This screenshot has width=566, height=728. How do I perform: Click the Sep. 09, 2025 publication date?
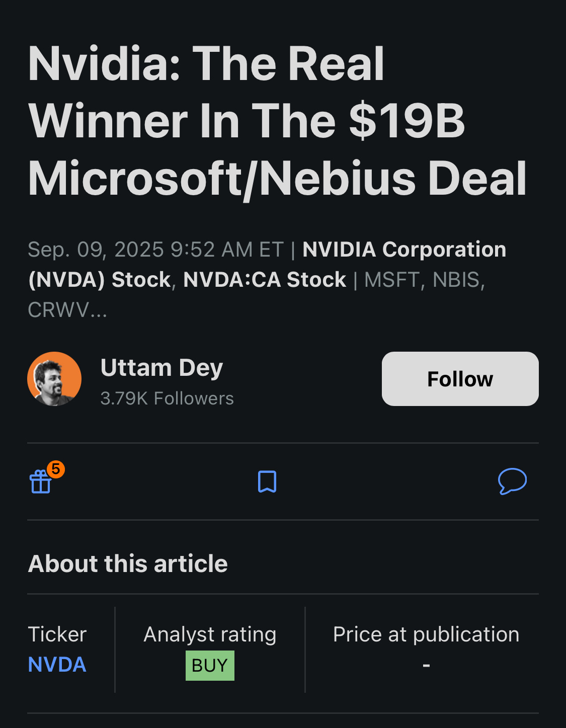click(x=155, y=250)
